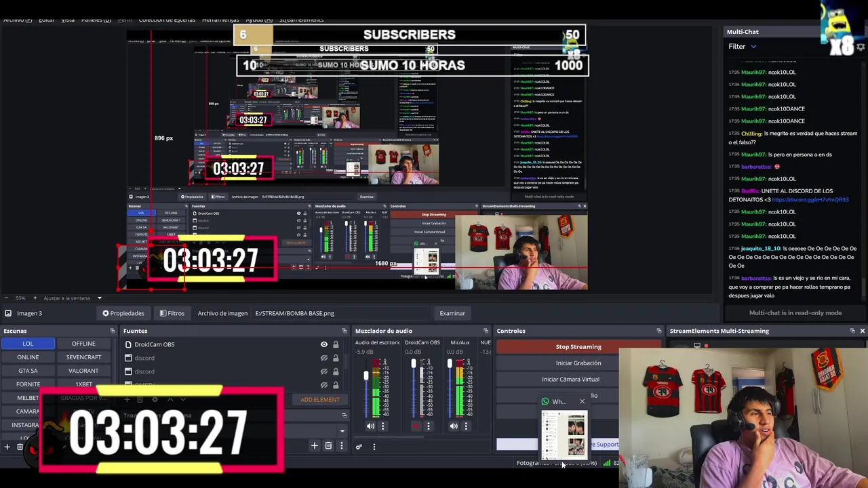This screenshot has width=868, height=488.
Task: Add a new scene with plus icon
Action: (7, 446)
